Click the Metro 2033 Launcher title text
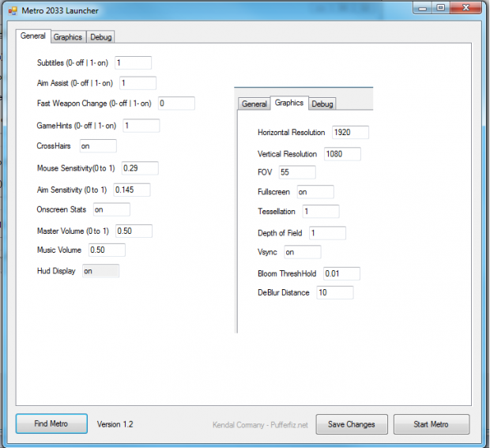Image resolution: width=490 pixels, height=448 pixels. pyautogui.click(x=60, y=10)
